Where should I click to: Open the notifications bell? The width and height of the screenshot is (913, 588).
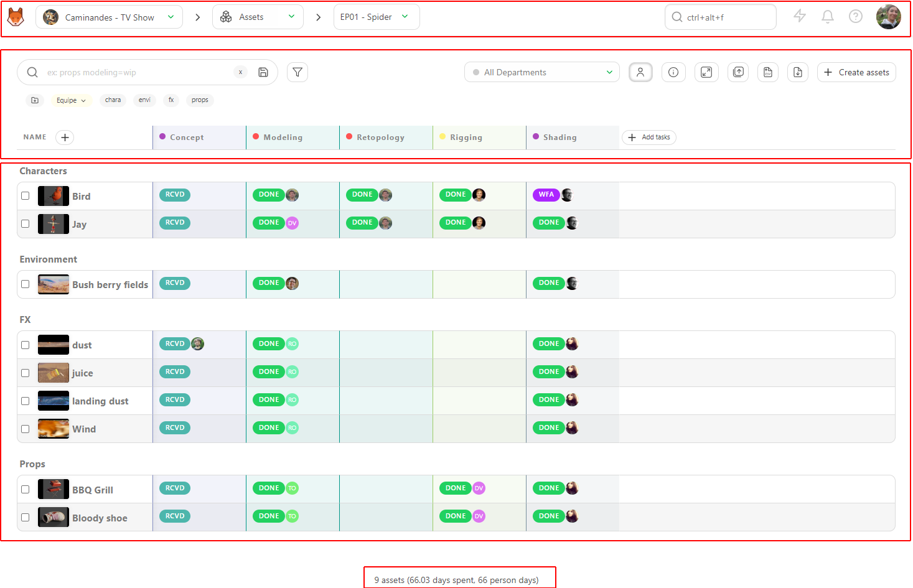click(828, 17)
